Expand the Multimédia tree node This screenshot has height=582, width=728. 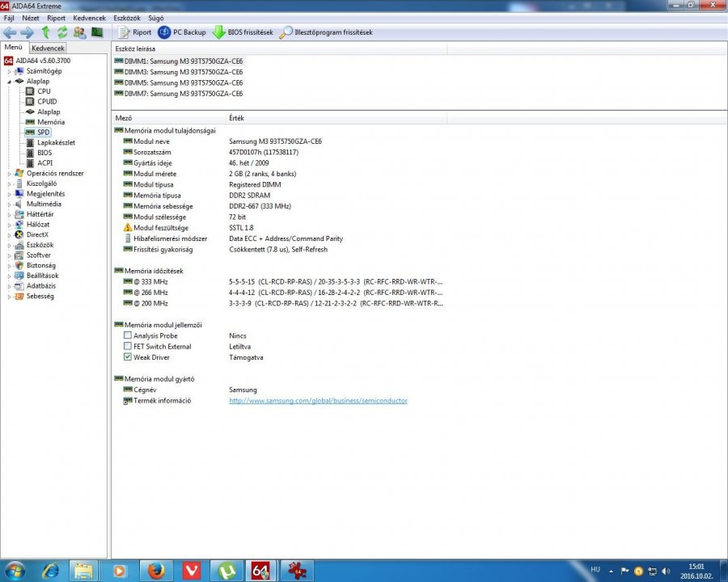[x=9, y=205]
